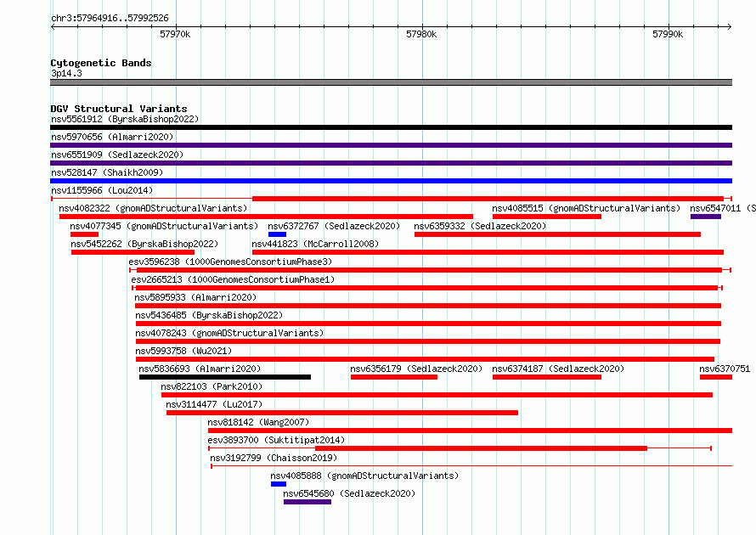Click nsv6359332 (Sedlazeck2020) label
This screenshot has height=535, width=756.
point(480,226)
